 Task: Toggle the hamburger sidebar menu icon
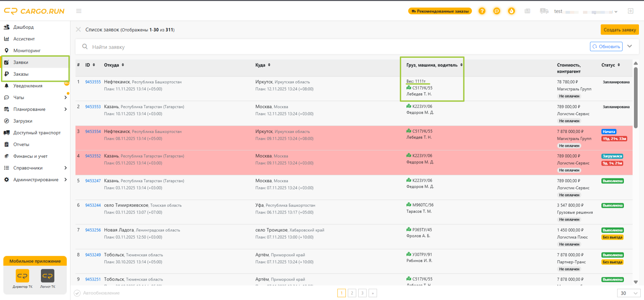tap(79, 11)
